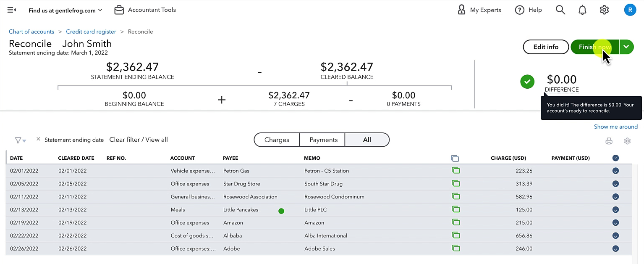Viewport: 644px width, 264px height.
Task: Click the print icon above the table
Action: pyautogui.click(x=609, y=141)
